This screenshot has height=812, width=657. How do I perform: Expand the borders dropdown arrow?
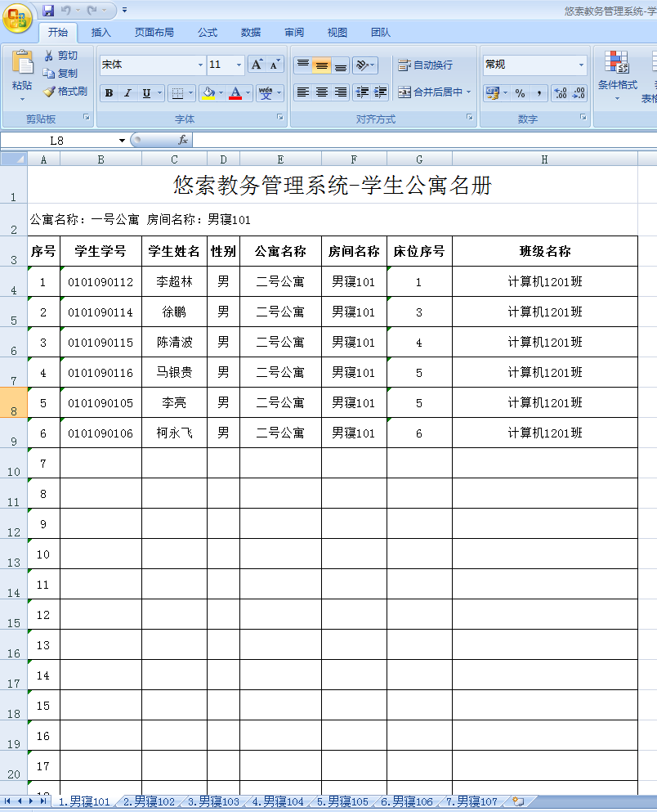[x=191, y=93]
